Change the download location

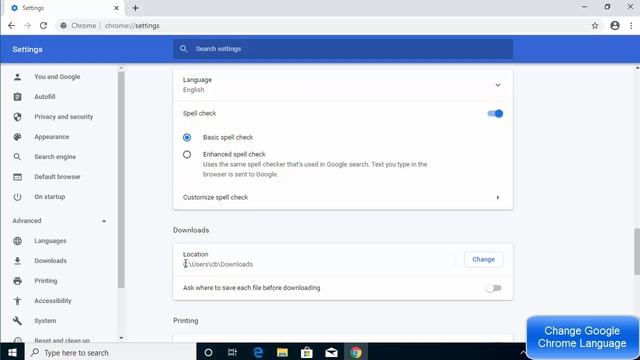point(483,260)
